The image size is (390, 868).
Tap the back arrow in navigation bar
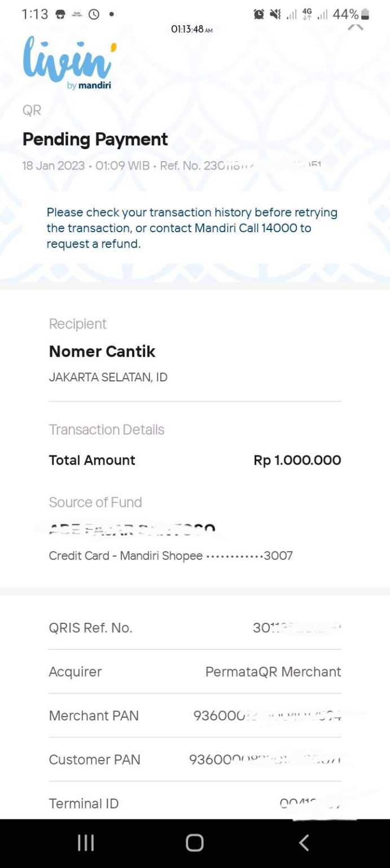[x=304, y=842]
